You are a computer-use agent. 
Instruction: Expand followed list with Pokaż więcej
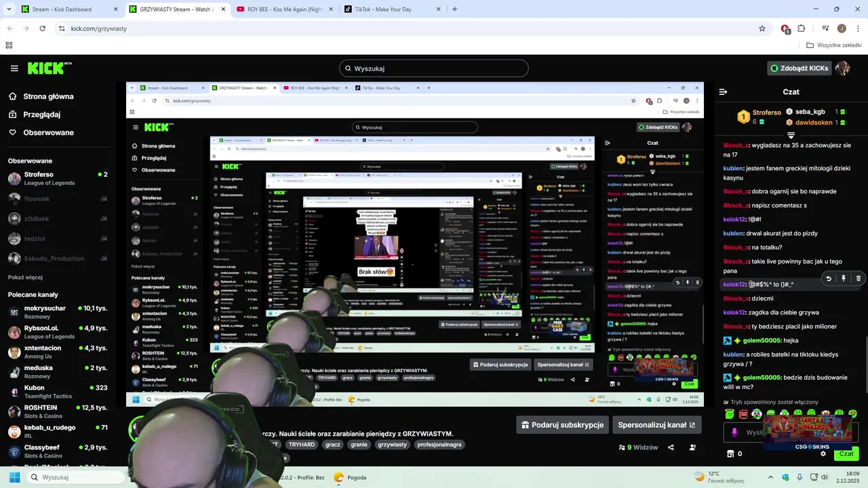(x=25, y=277)
